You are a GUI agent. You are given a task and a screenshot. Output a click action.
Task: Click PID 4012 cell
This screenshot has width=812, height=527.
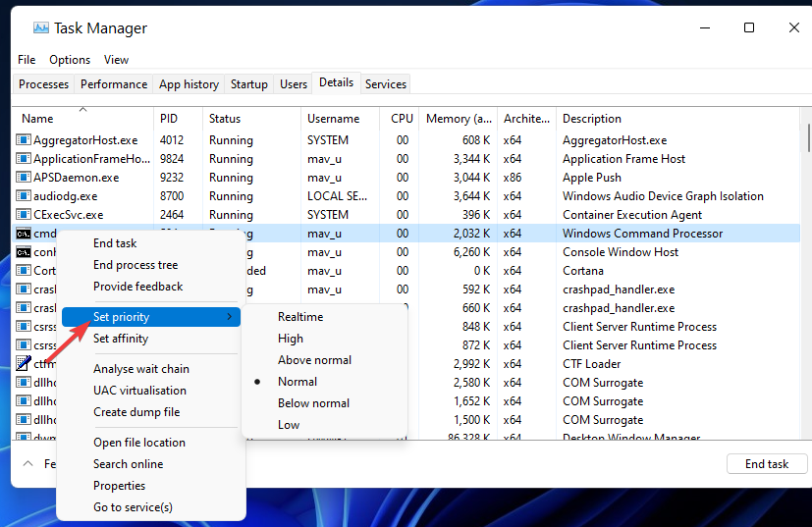[172, 140]
